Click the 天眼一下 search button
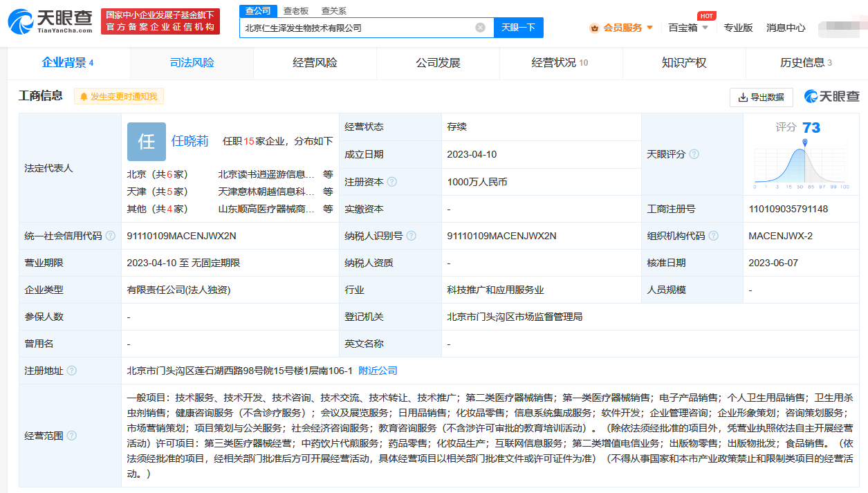The height and width of the screenshot is (493, 868). [x=519, y=28]
